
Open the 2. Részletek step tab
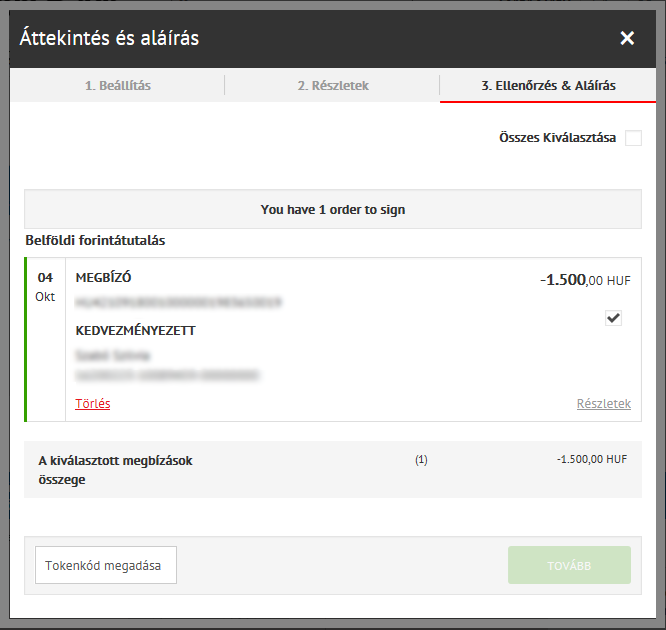pos(333,86)
